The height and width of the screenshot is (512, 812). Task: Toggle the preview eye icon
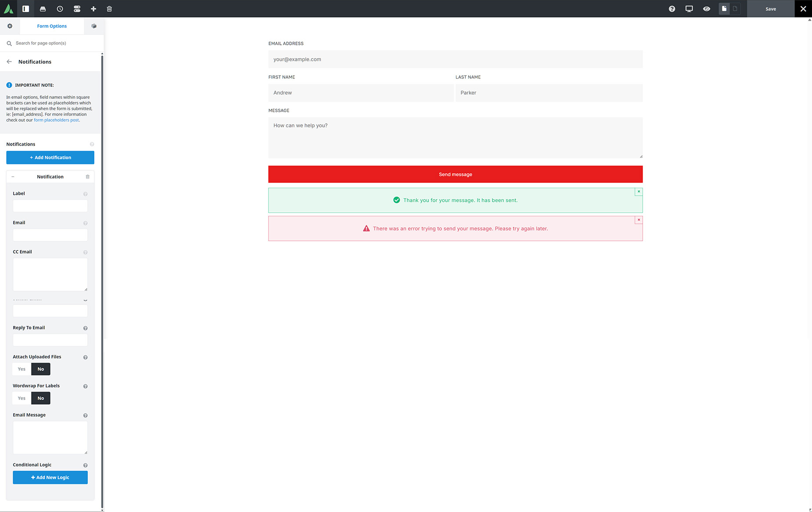click(x=707, y=9)
